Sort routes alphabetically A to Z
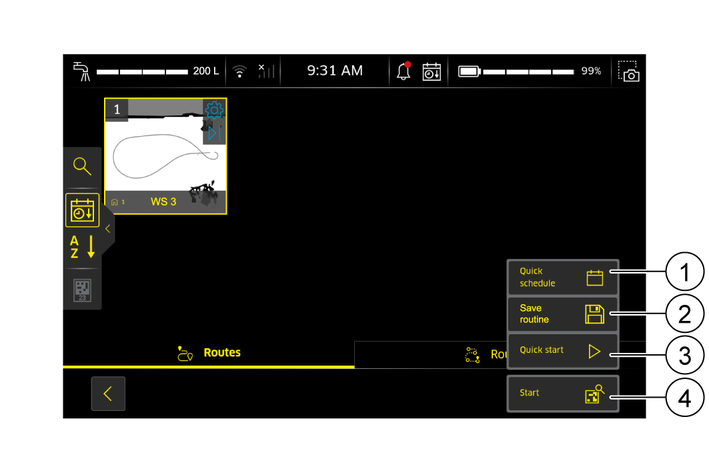709x473 pixels. pos(82,246)
